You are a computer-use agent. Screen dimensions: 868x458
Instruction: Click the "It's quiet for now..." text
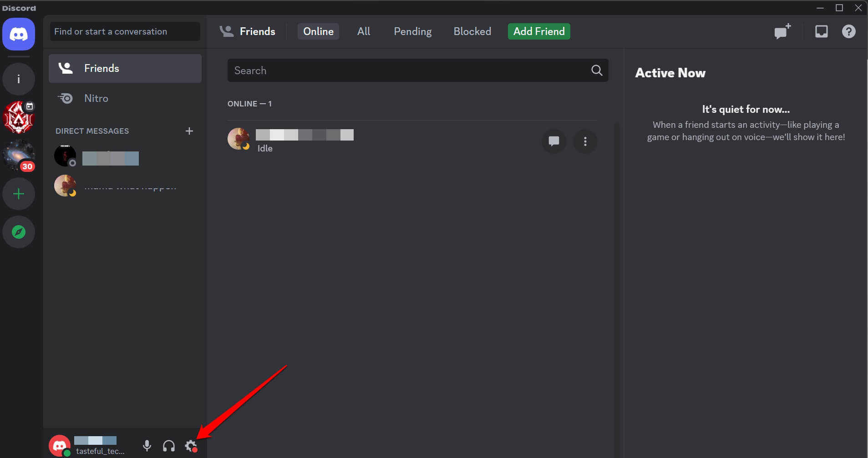746,109
